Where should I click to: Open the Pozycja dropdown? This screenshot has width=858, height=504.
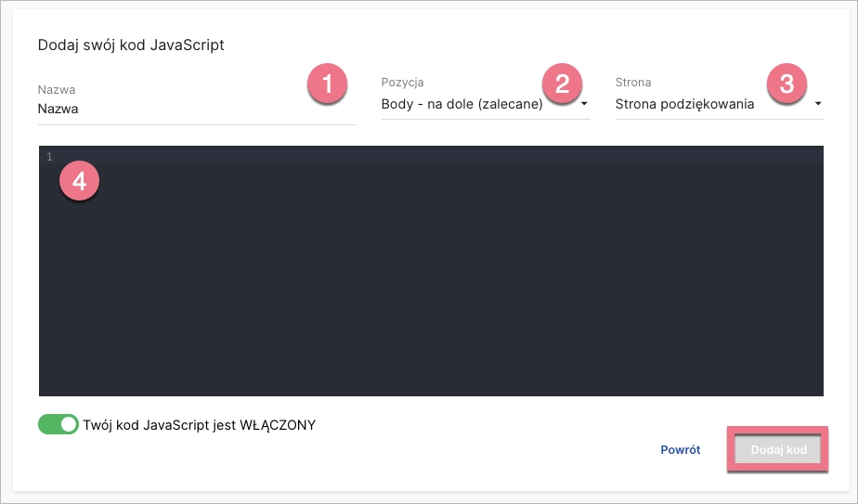tap(485, 105)
